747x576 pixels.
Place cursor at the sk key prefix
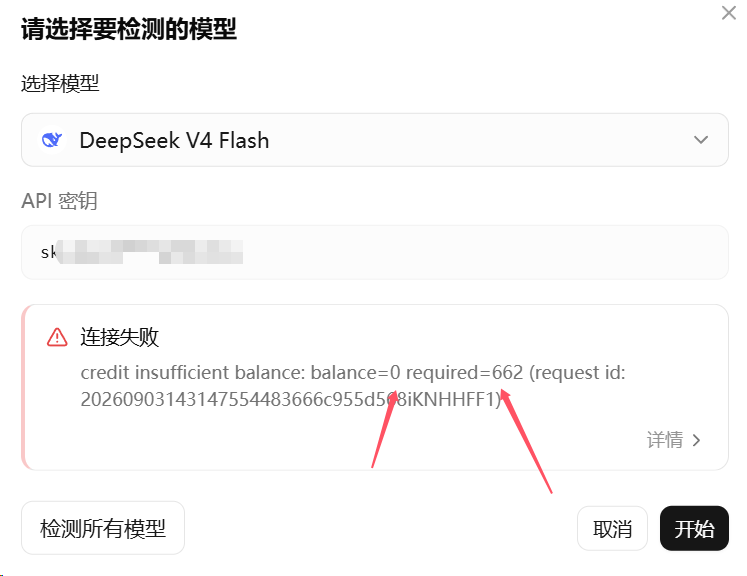(48, 252)
